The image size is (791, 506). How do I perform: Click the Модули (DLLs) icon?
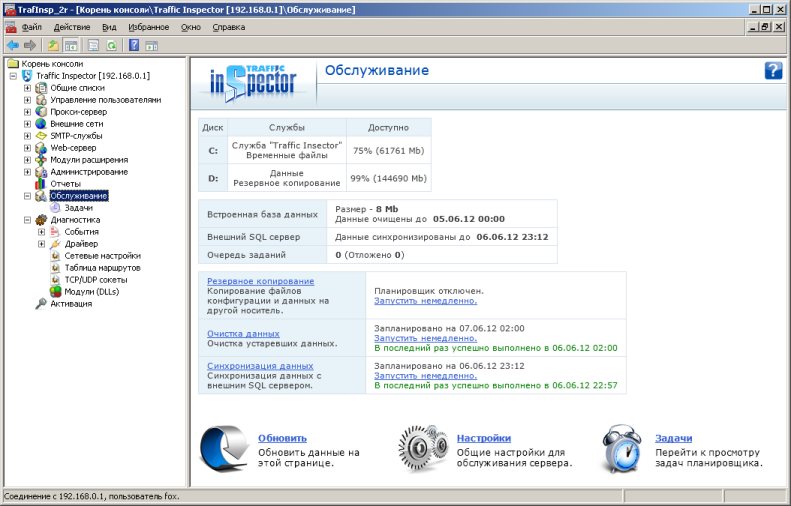55,292
